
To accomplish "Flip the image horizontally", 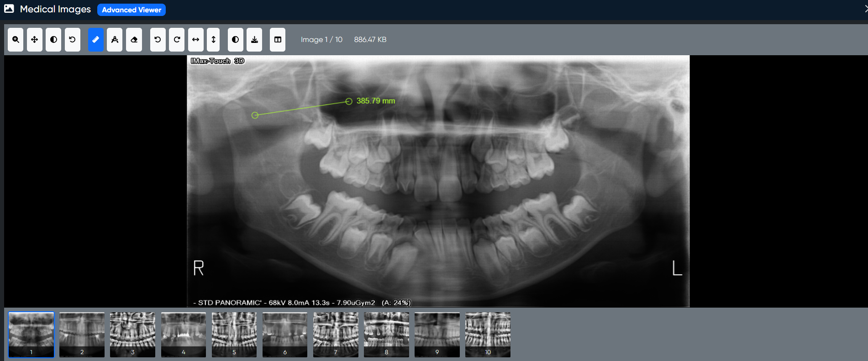I will coord(195,40).
